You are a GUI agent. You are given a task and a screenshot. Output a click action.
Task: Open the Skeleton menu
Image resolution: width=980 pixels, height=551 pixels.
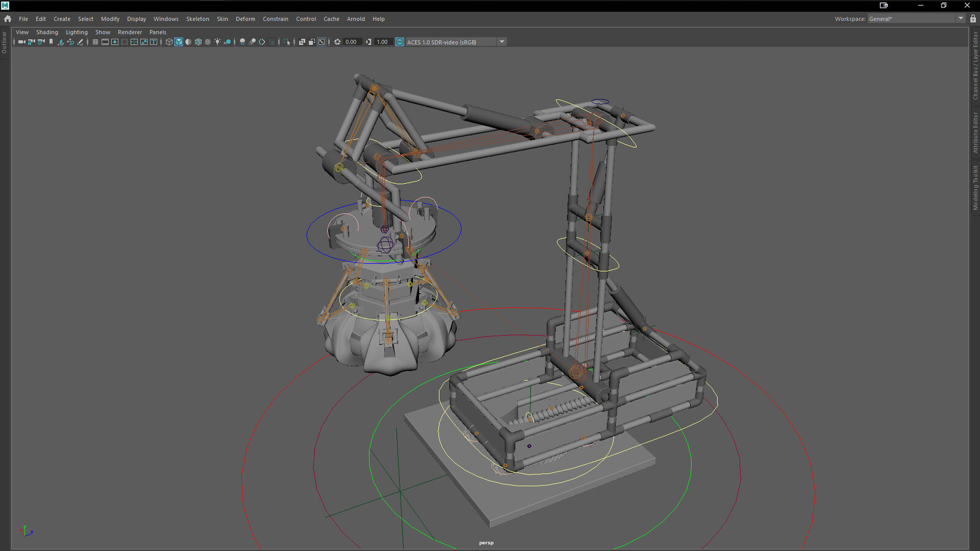pyautogui.click(x=197, y=19)
